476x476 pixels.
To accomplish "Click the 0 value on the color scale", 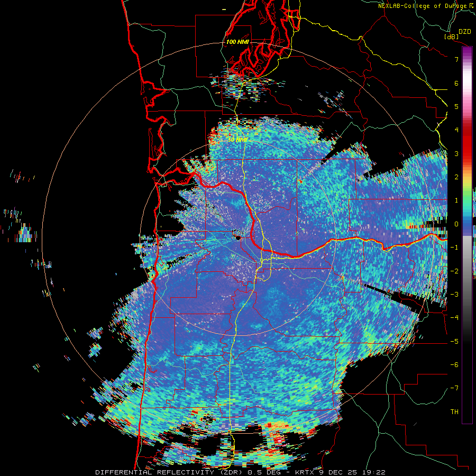I will [x=456, y=224].
